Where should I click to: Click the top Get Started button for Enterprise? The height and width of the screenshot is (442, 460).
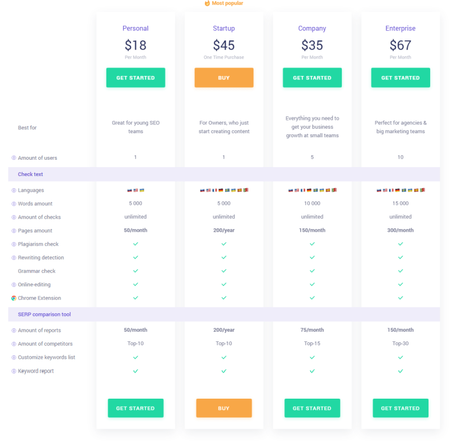point(401,78)
